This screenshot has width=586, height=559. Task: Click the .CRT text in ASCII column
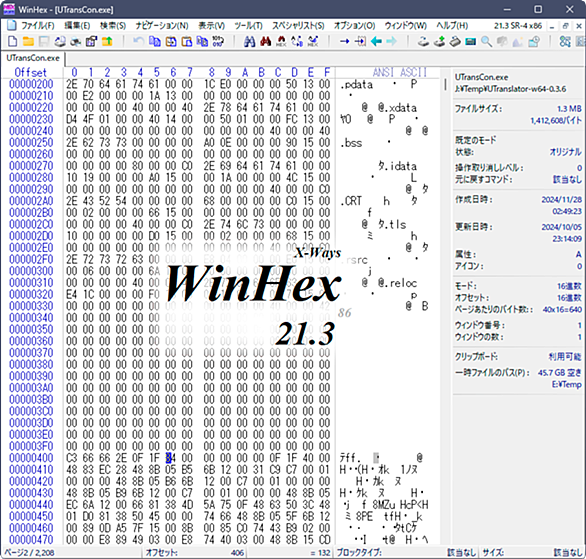coord(351,201)
